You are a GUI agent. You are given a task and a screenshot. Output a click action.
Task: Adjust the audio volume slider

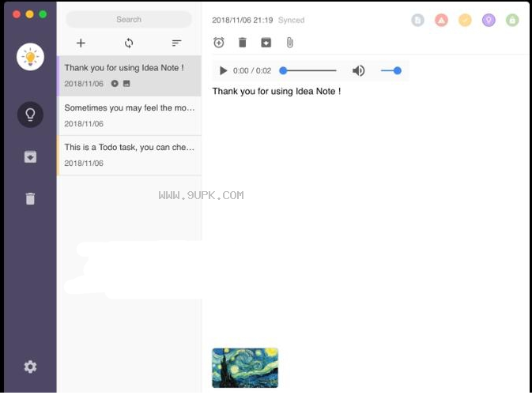point(391,70)
